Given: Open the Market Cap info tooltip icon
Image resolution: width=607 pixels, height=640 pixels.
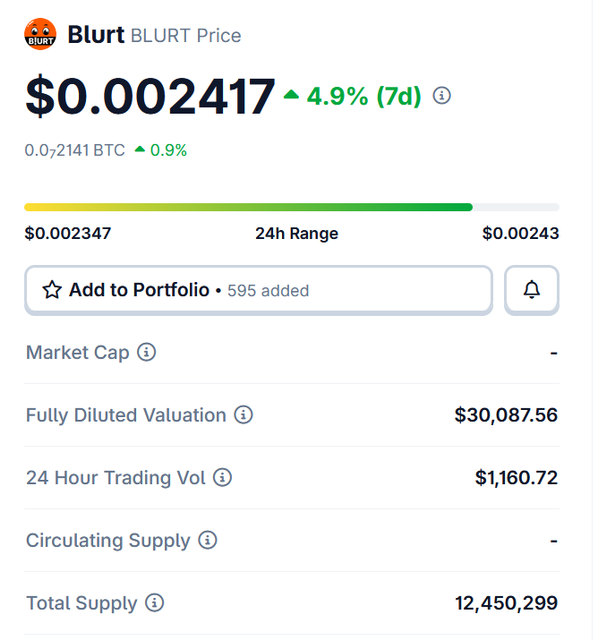Looking at the screenshot, I should (147, 352).
